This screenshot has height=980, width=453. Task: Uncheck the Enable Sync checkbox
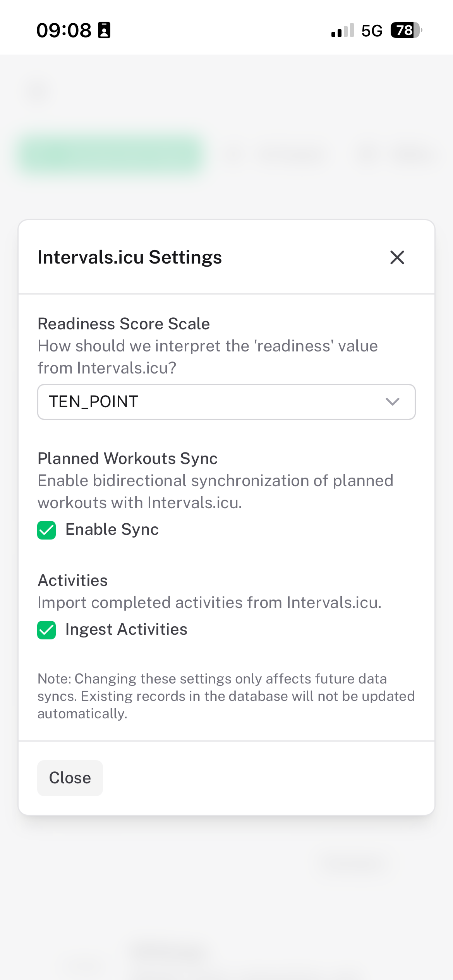pyautogui.click(x=46, y=530)
